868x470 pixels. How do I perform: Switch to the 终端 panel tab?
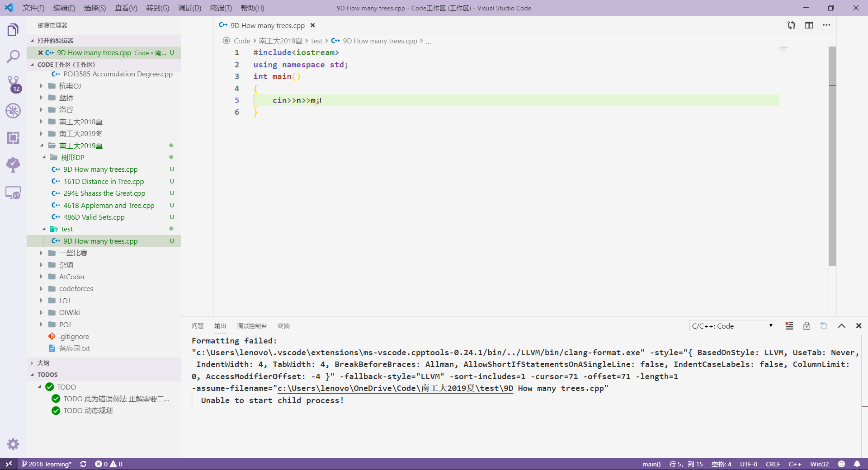click(284, 325)
